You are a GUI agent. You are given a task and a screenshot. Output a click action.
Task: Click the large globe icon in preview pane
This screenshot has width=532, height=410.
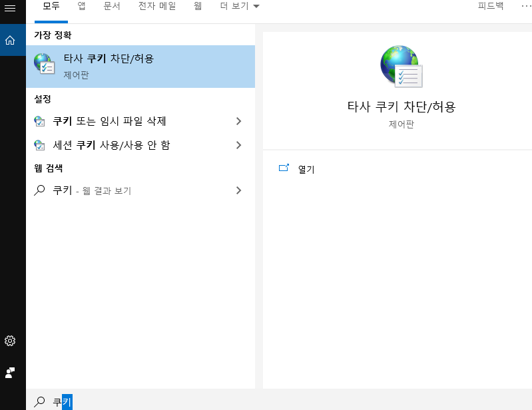401,67
